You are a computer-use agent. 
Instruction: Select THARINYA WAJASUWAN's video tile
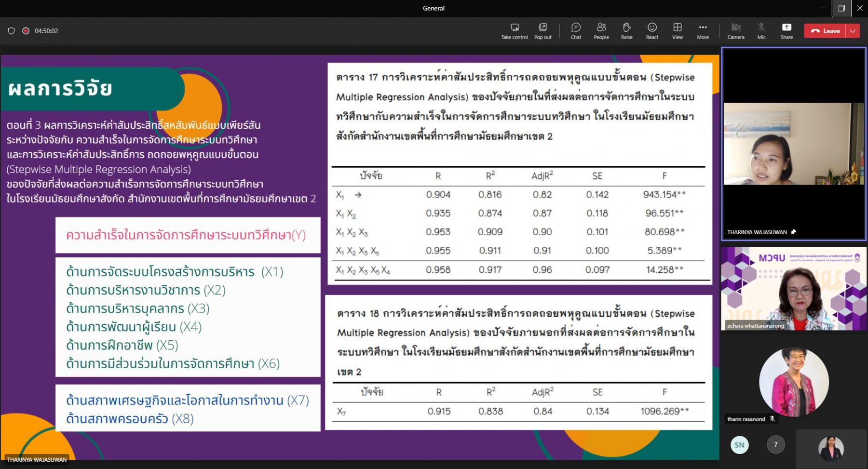[794, 144]
